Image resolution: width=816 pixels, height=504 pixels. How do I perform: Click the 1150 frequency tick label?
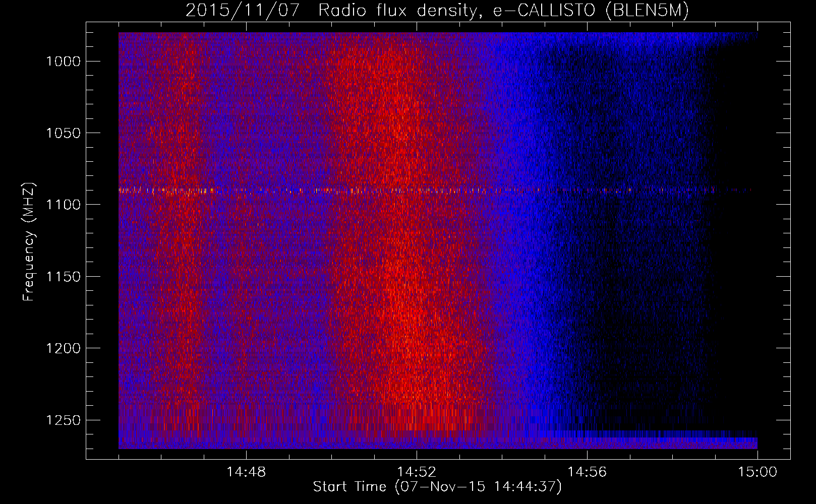tap(63, 277)
